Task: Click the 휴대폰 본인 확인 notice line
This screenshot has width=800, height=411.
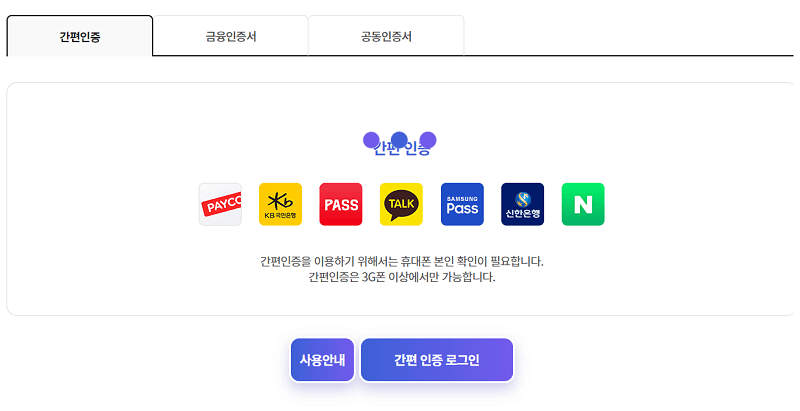Action: 402,262
